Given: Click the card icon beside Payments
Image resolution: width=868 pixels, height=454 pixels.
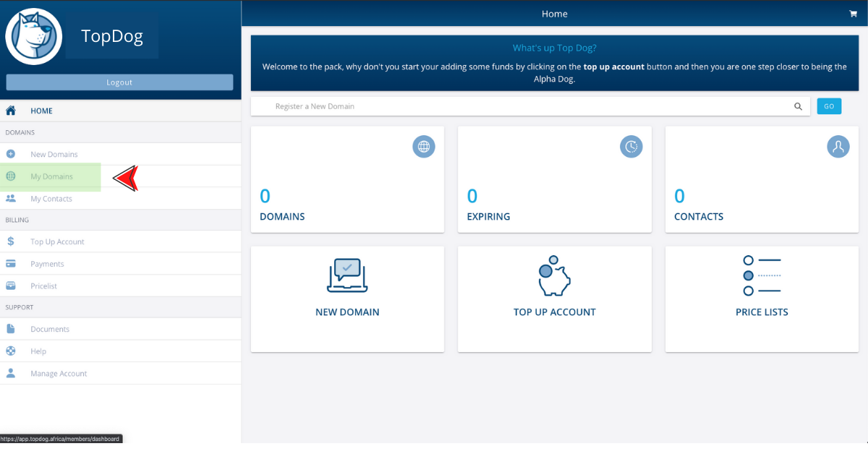Looking at the screenshot, I should click(11, 264).
